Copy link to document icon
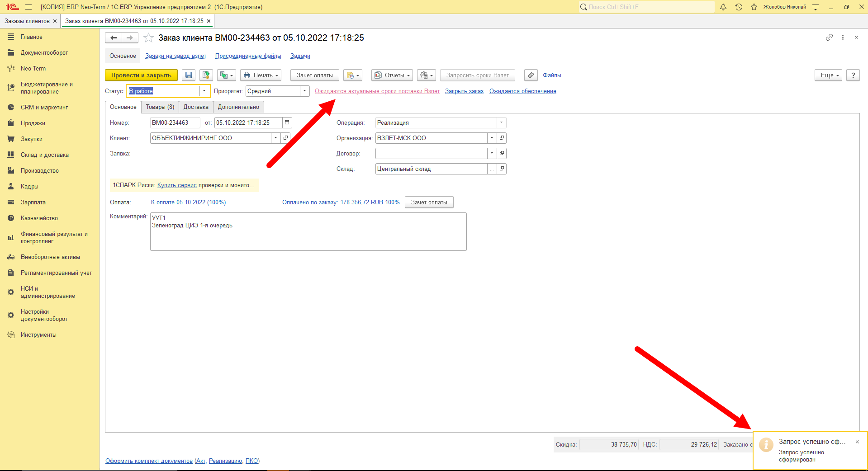The image size is (868, 471). tap(829, 38)
